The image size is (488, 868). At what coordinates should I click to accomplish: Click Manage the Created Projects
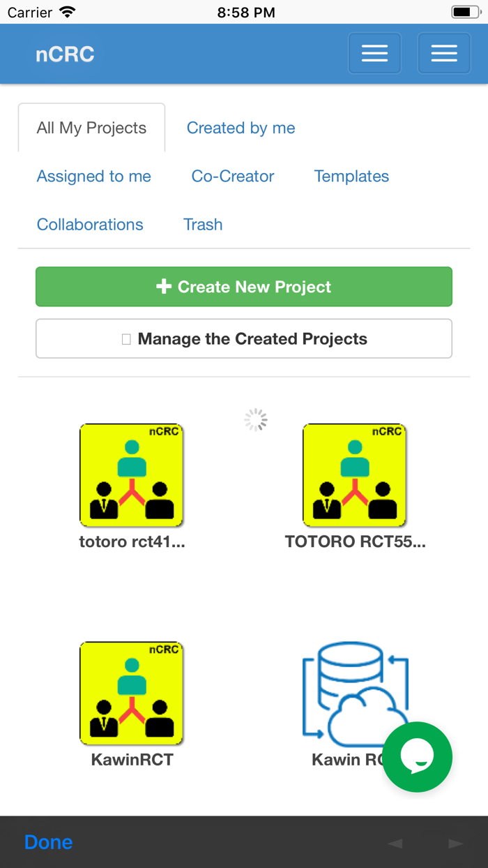pos(244,338)
